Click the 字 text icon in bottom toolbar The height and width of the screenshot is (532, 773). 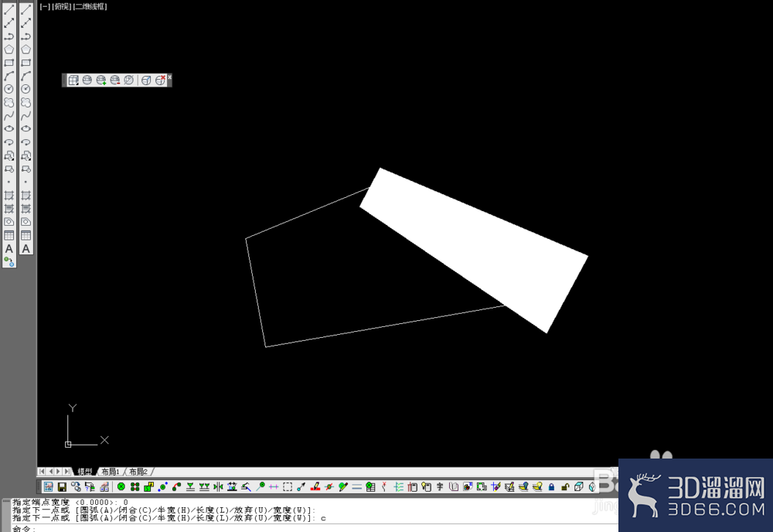[441, 487]
